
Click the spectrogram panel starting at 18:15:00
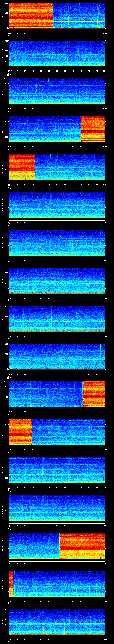57,53
